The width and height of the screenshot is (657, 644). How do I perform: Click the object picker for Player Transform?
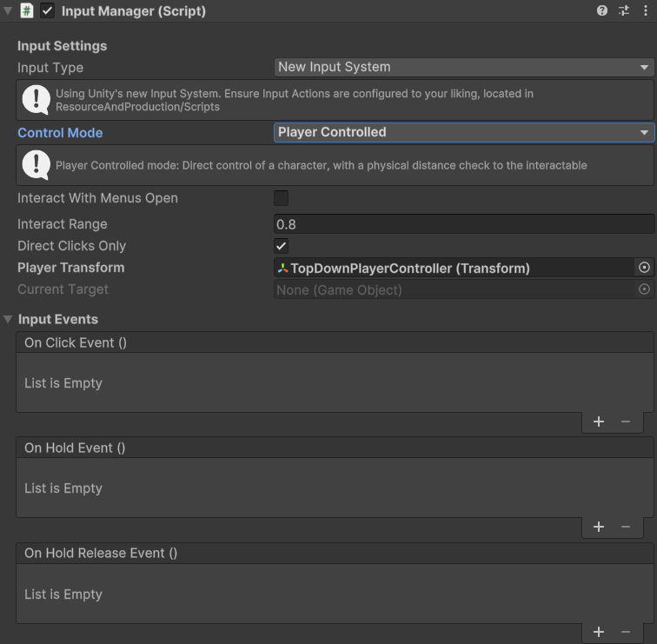click(644, 268)
